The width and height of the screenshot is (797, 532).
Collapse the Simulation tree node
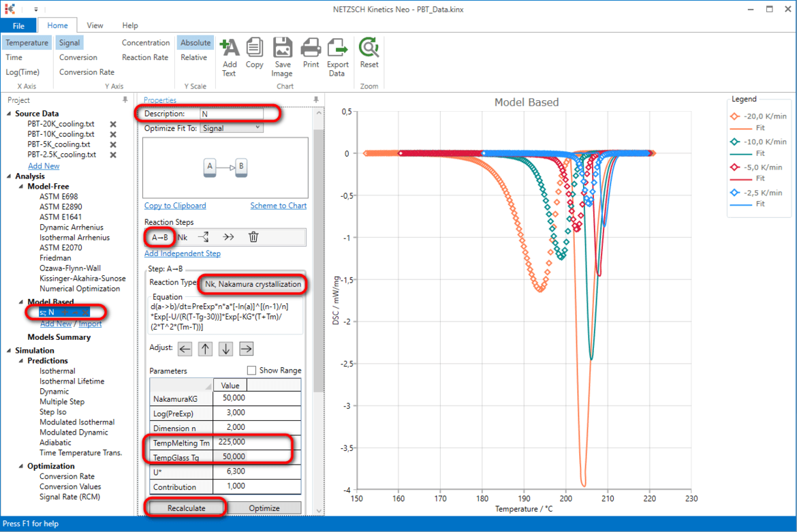[9, 350]
